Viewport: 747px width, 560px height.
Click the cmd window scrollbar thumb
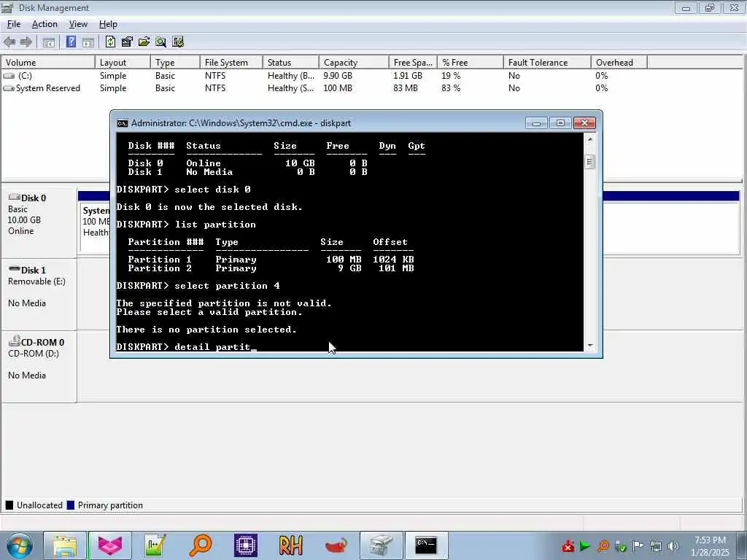[x=589, y=162]
